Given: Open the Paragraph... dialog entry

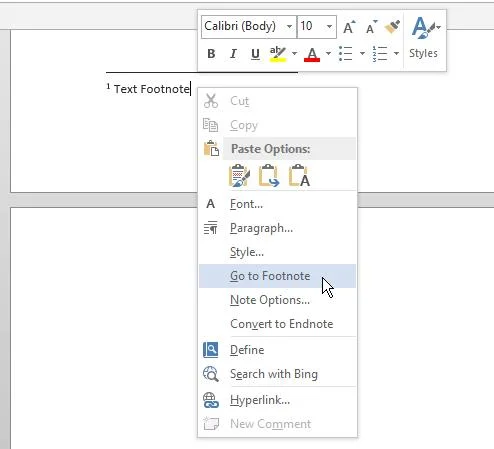Looking at the screenshot, I should 277,228.
